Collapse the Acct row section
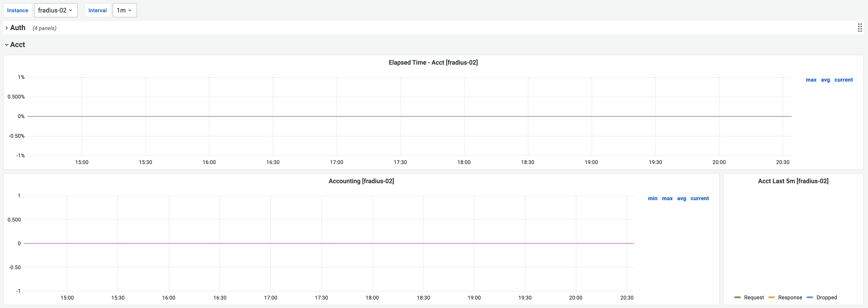The height and width of the screenshot is (308, 868). [x=18, y=45]
